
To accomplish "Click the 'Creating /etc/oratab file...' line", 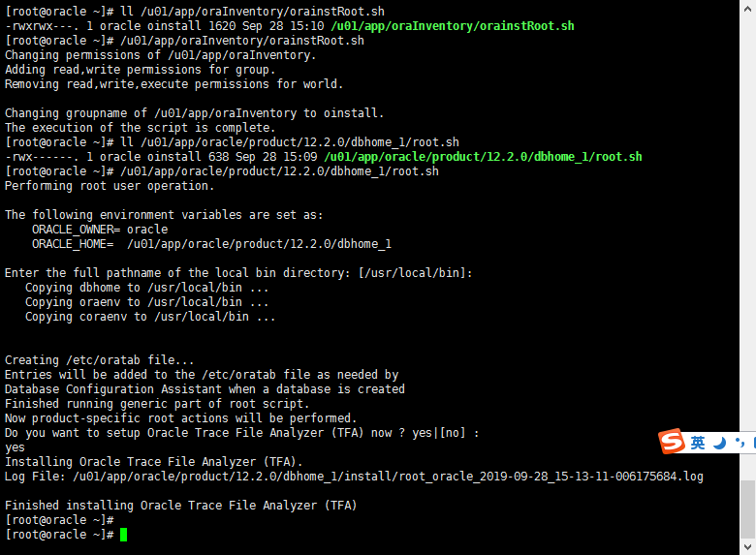I will (99, 360).
